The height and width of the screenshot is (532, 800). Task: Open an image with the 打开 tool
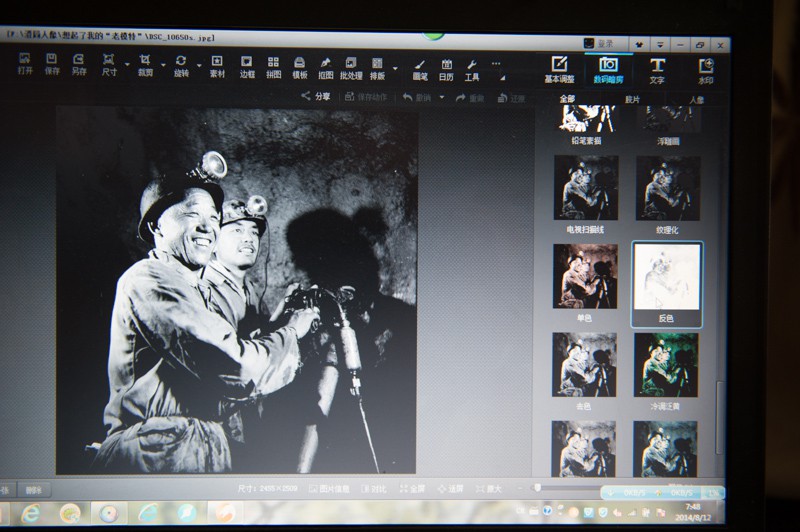24,64
